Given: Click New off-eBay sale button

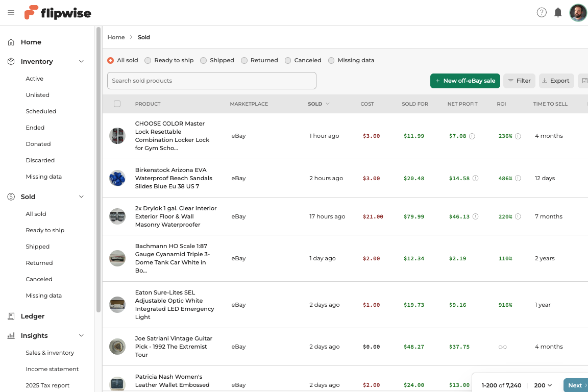Looking at the screenshot, I should [465, 81].
